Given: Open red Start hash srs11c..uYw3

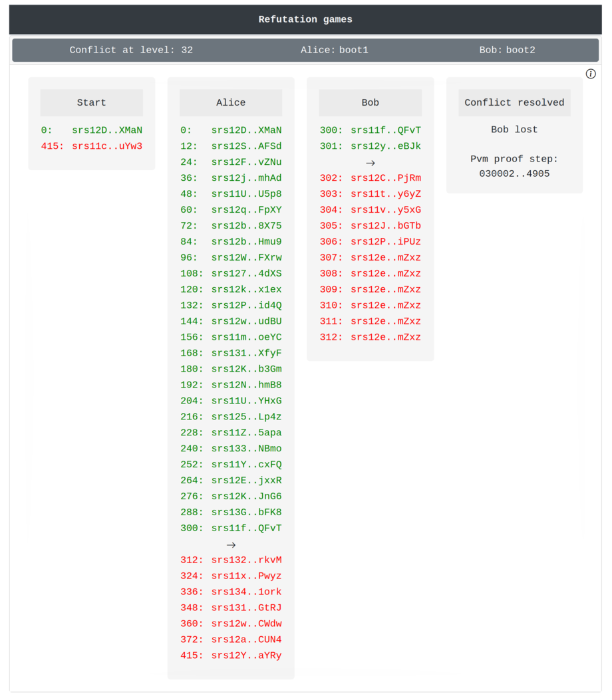Looking at the screenshot, I should tap(107, 146).
